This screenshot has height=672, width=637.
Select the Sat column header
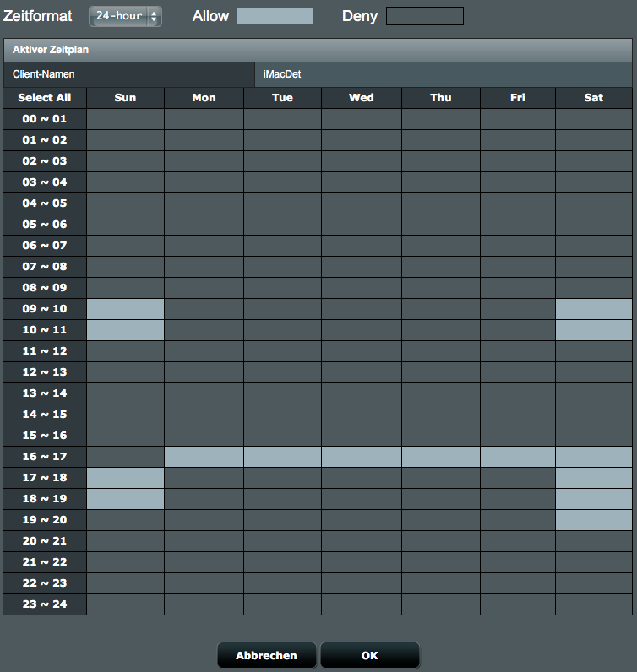pos(593,98)
